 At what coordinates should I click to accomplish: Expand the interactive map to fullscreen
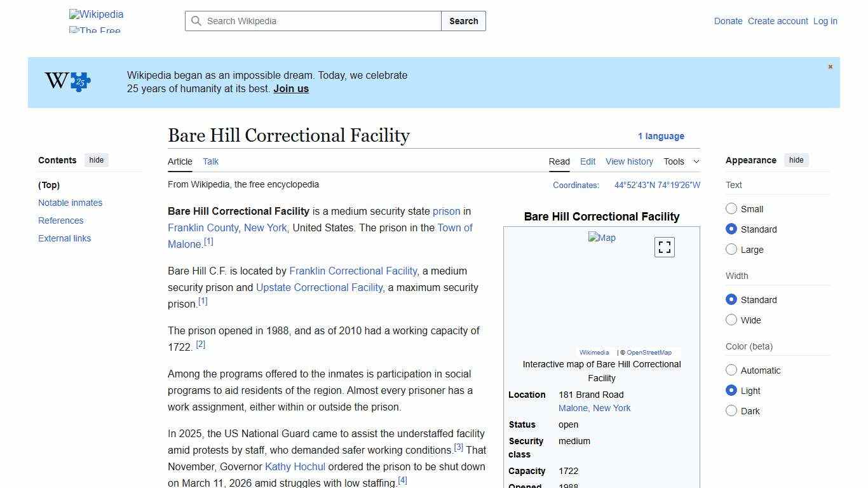click(664, 247)
